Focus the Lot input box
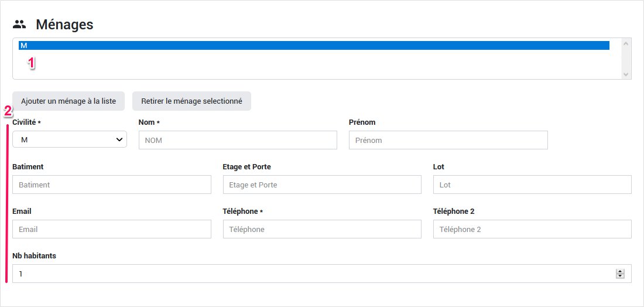Viewport: 644px width, 307px height. click(x=532, y=185)
